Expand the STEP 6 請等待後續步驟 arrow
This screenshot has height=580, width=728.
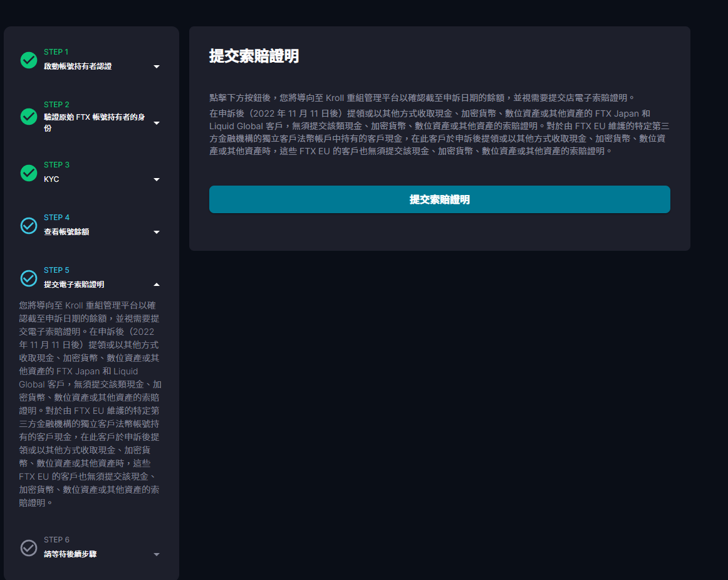tap(157, 554)
